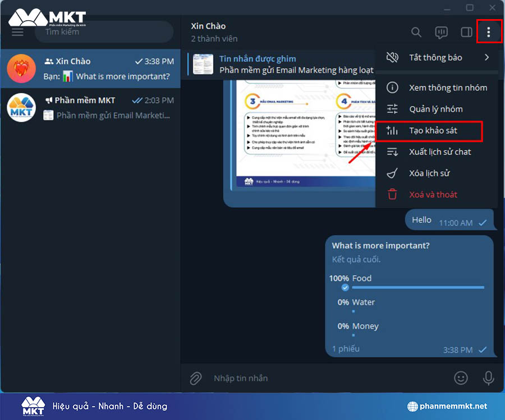Click the microphone voice message icon
This screenshot has width=505, height=420.
(x=488, y=378)
